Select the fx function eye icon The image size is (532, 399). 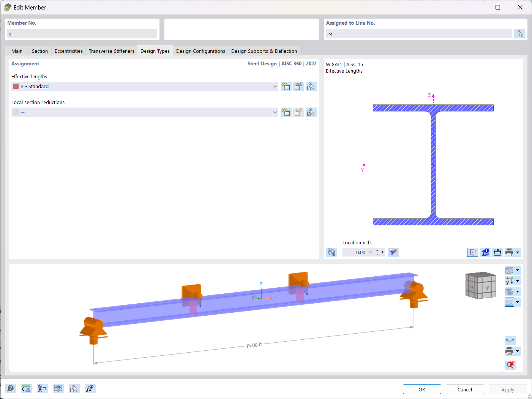pos(90,388)
